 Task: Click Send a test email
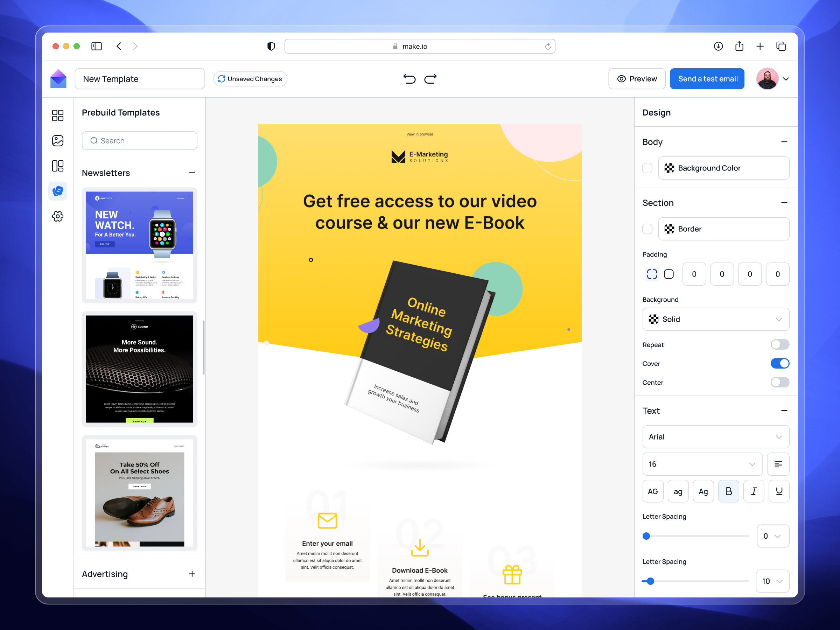[x=707, y=79]
